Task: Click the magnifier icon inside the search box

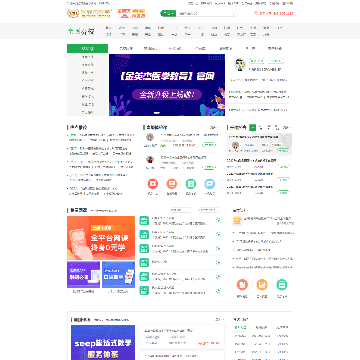Action: pyautogui.click(x=234, y=13)
